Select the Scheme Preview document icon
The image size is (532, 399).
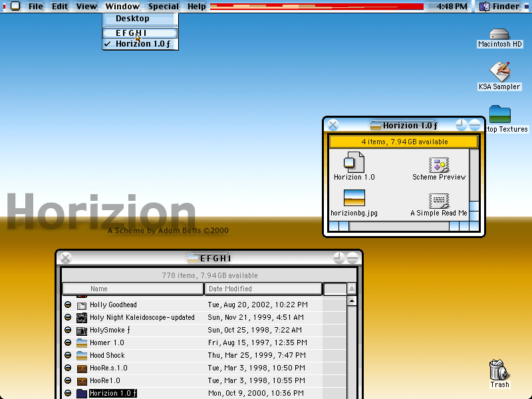[439, 165]
